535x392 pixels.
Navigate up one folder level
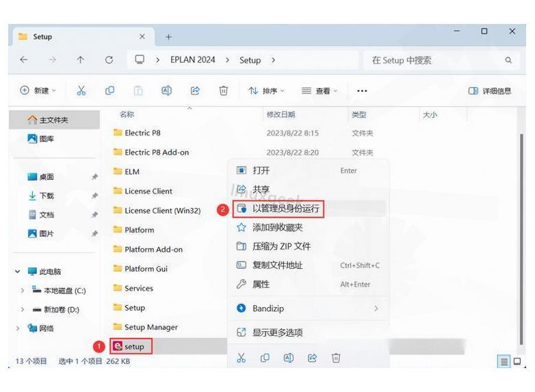[x=81, y=60]
